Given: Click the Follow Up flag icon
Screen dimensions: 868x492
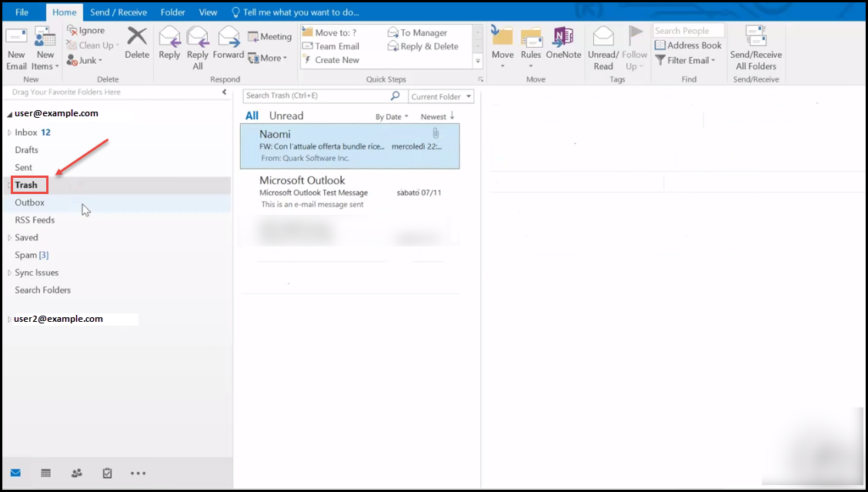Looking at the screenshot, I should pos(634,36).
